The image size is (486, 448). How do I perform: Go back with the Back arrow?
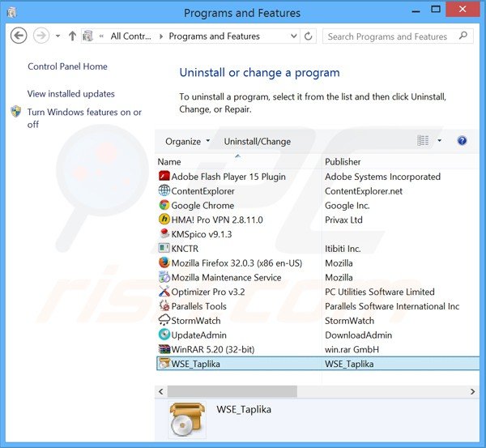(19, 36)
